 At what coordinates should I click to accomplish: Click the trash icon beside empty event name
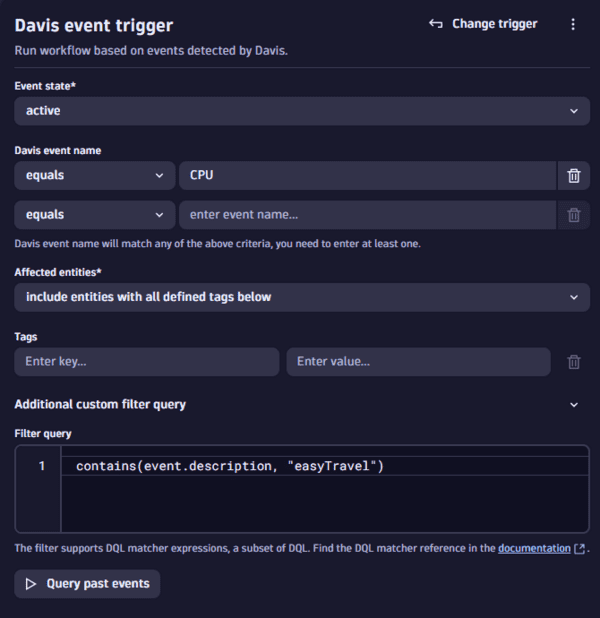coord(574,214)
